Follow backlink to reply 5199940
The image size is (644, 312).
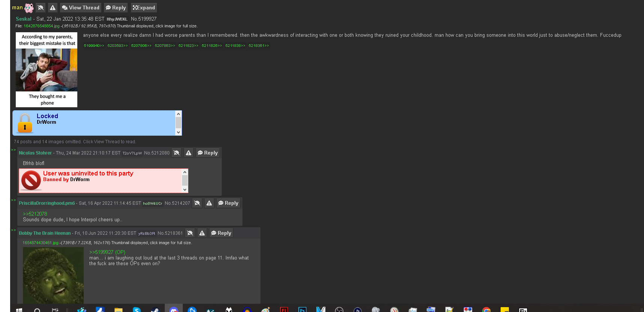[94, 46]
